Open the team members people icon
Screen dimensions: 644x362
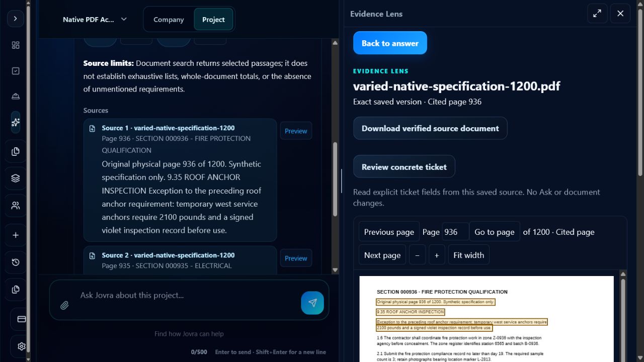[16, 206]
